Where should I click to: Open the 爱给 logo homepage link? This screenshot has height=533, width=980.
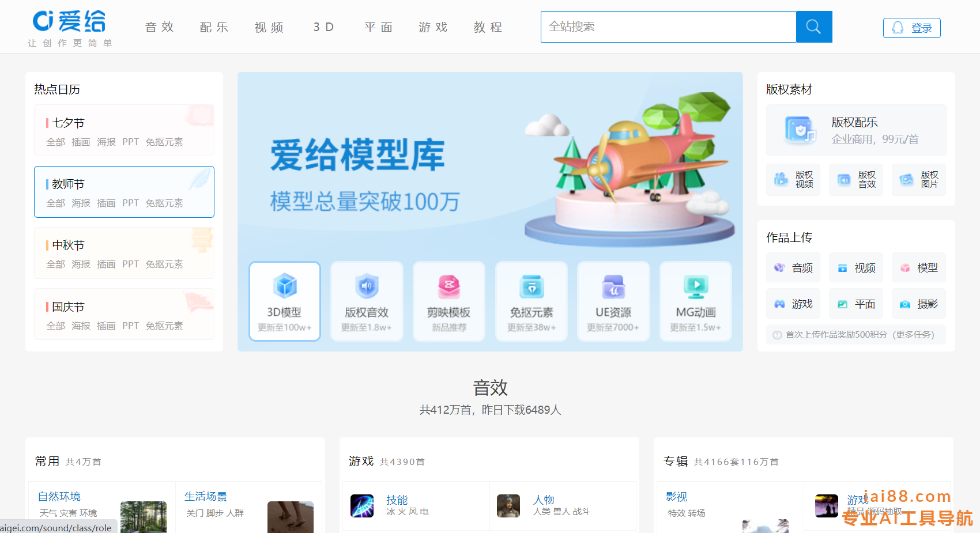pos(69,28)
